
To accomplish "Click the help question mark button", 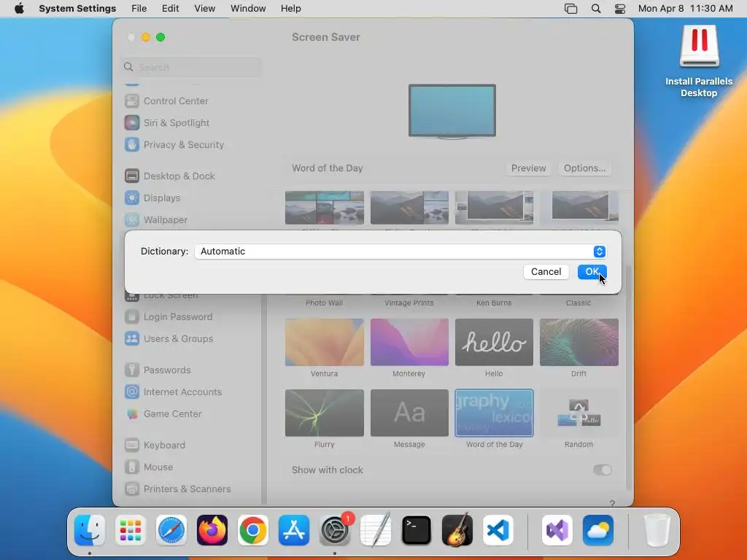I will [612, 503].
